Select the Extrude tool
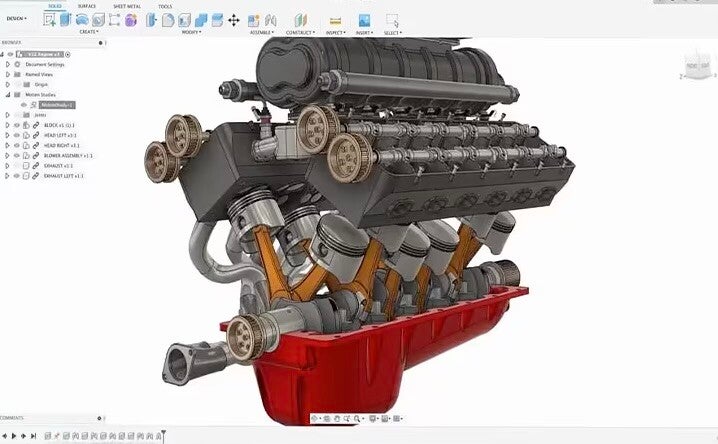The image size is (718, 444). pos(65,20)
